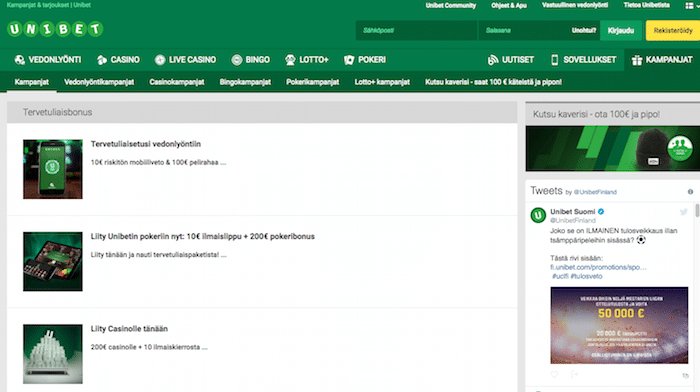Click 'Kutsu kaverisi - ota 100€ ja pipo!' heading
This screenshot has height=392, width=700.
coord(596,114)
